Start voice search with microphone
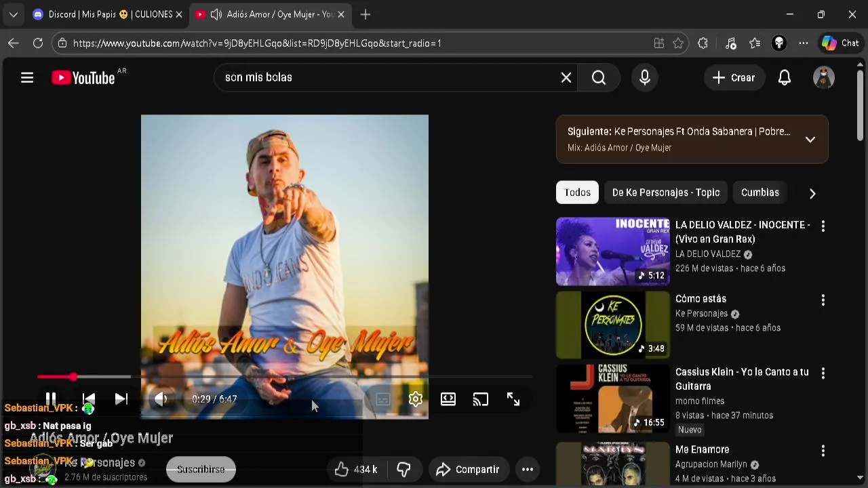Screen dimensions: 868x488 pyautogui.click(x=645, y=78)
